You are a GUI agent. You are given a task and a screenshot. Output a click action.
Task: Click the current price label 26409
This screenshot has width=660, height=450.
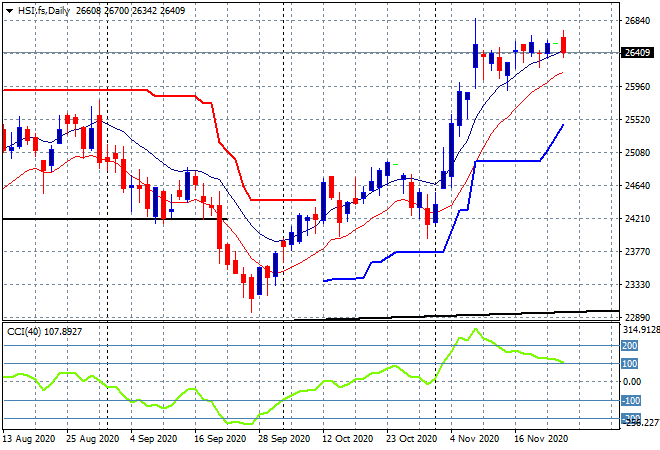(637, 53)
